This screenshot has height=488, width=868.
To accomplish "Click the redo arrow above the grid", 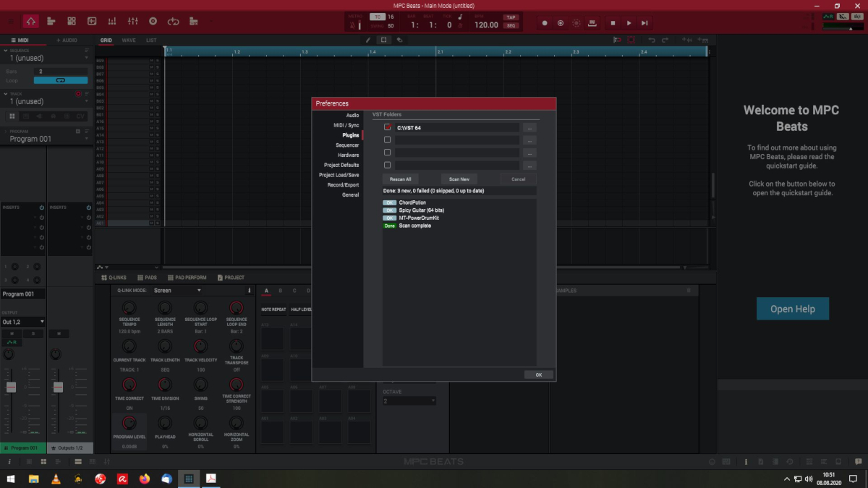I will (x=665, y=40).
